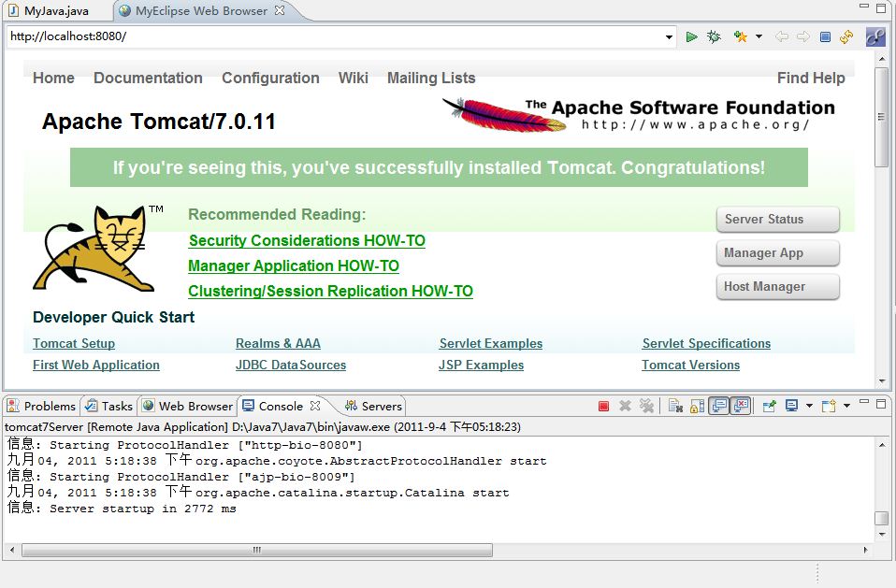Open the URL history dropdown
Viewport: 896px width, 588px height.
669,37
